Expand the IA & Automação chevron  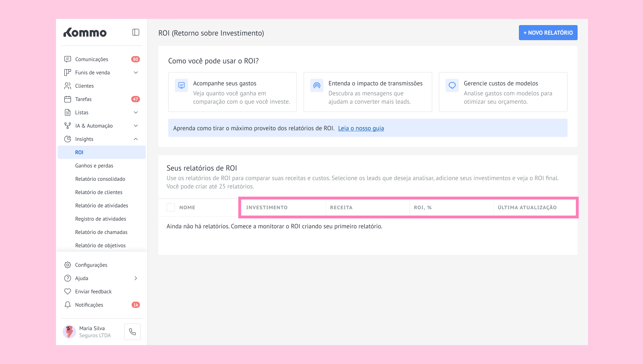click(x=136, y=126)
